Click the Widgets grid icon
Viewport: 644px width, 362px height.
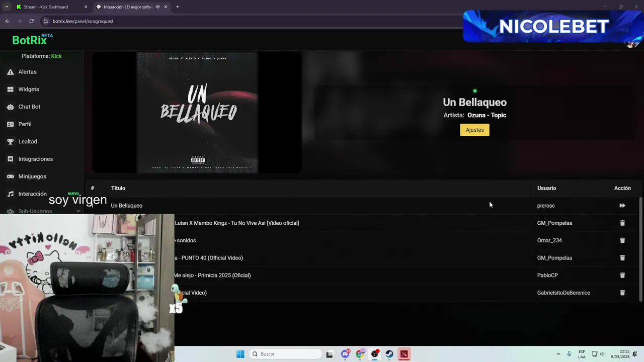(x=10, y=89)
